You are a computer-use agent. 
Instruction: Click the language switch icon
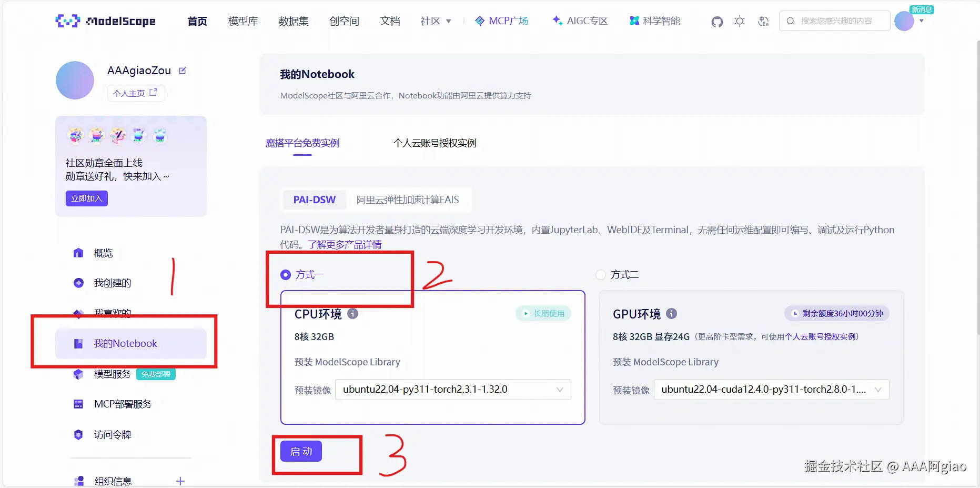click(763, 21)
